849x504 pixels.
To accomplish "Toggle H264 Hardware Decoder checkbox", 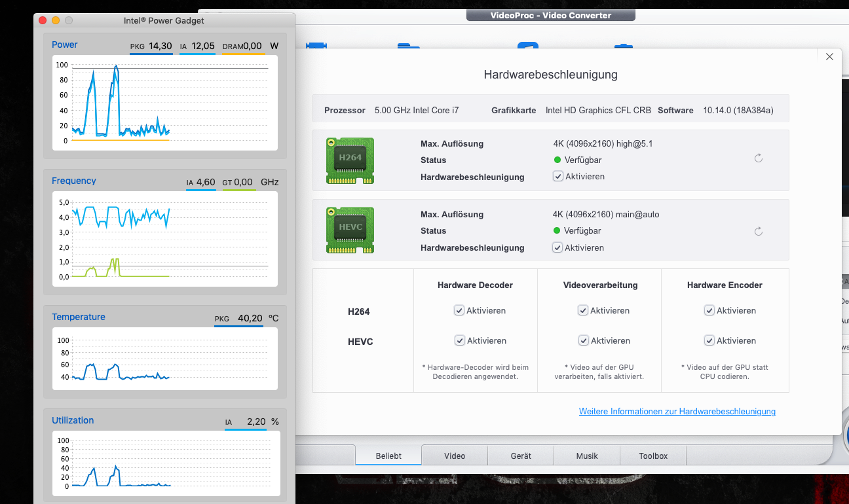I will point(459,310).
